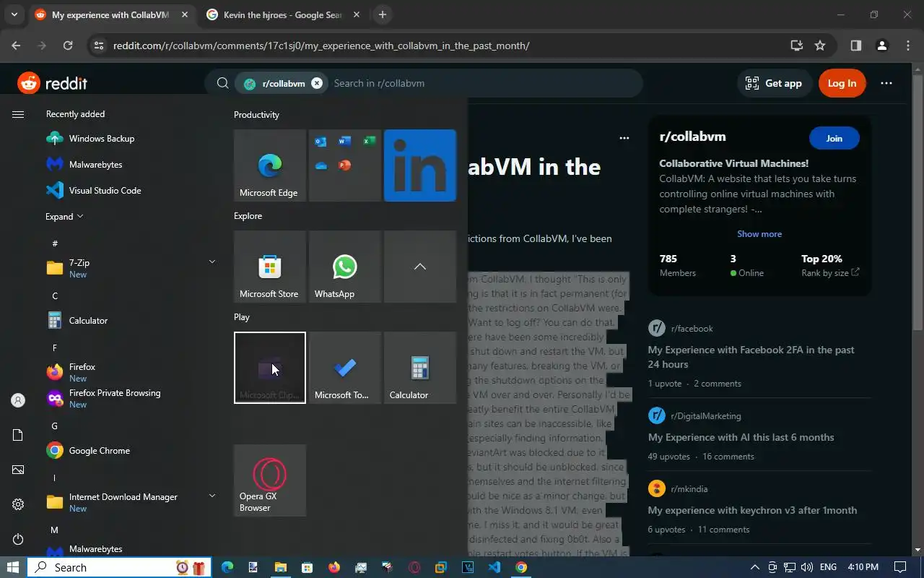
Task: Open the Chrome side panel
Action: tap(855, 46)
